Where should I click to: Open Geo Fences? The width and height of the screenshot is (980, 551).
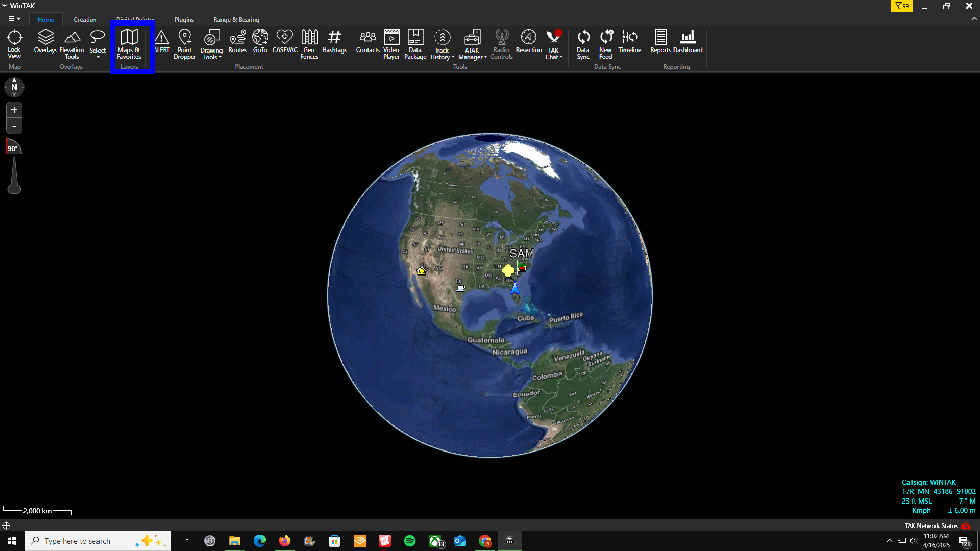click(309, 44)
